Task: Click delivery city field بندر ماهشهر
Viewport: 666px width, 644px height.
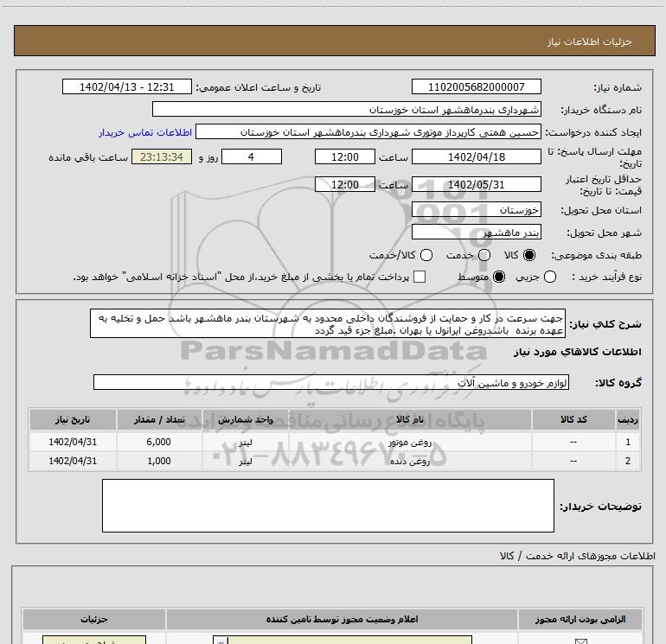Action: click(x=476, y=232)
